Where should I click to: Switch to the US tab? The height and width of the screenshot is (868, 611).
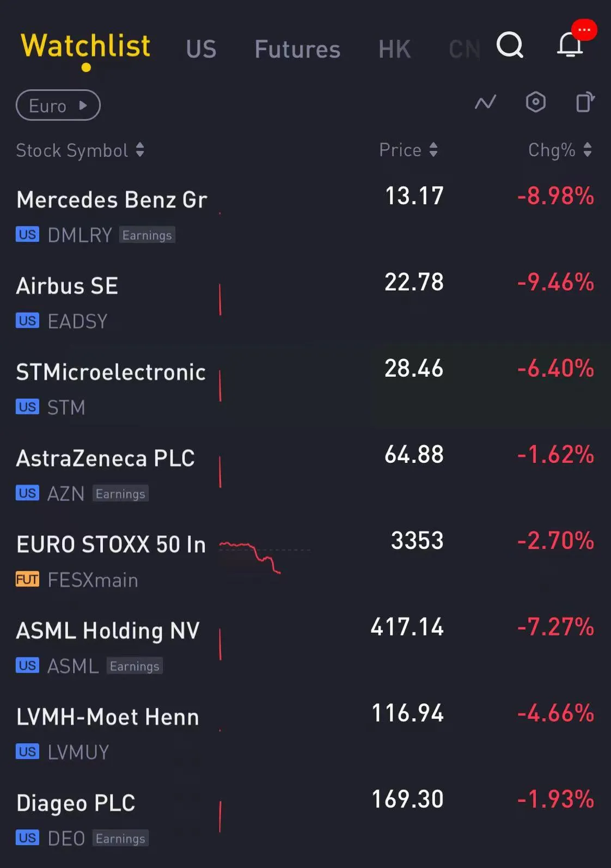pyautogui.click(x=201, y=49)
